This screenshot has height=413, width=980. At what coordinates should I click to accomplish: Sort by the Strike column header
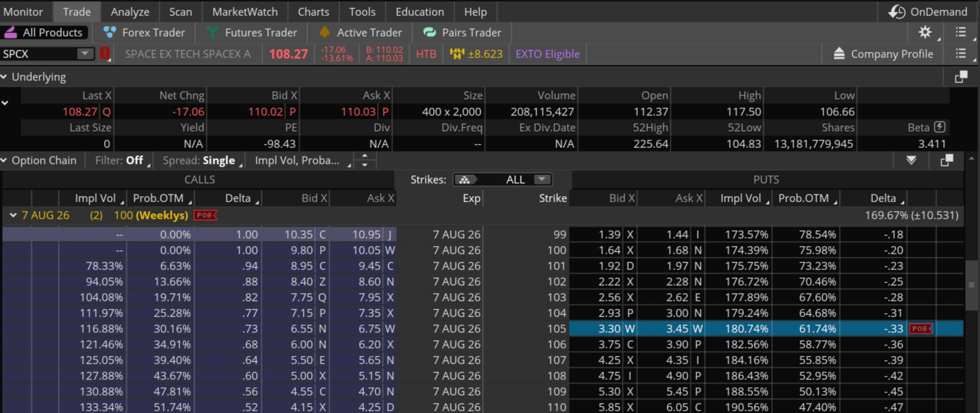[553, 198]
